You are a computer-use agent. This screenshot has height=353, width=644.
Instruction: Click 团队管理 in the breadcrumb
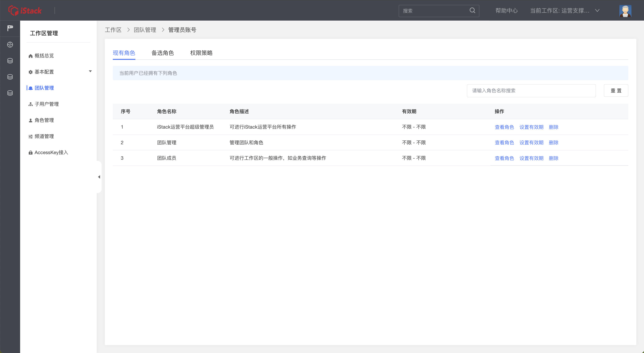coord(145,30)
